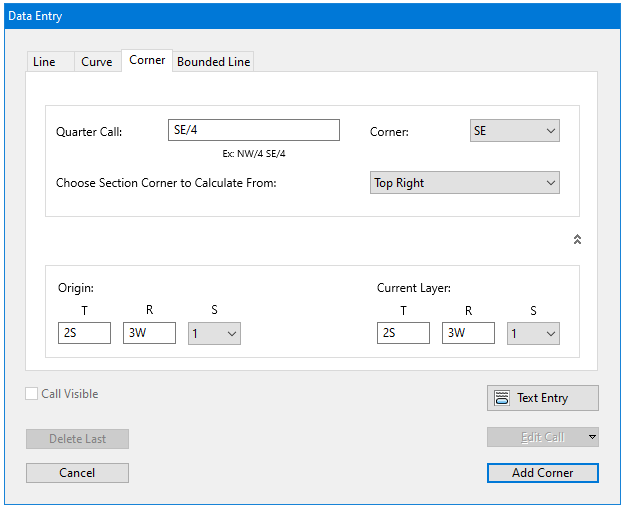Switch to the Bounded Line tab
Viewport: 625px width, 511px height.
[x=213, y=62]
